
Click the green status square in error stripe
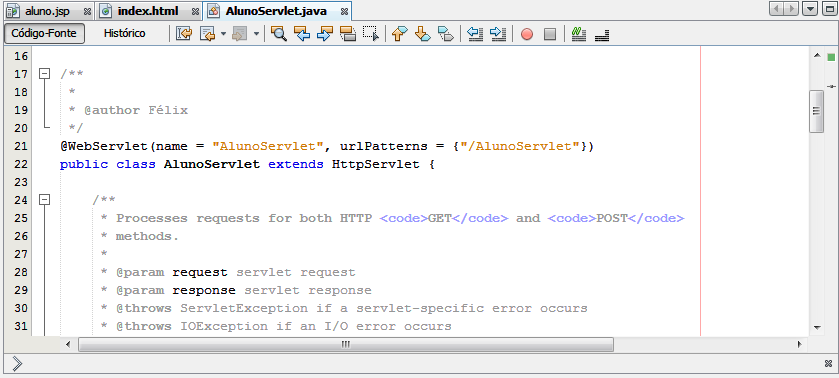831,57
